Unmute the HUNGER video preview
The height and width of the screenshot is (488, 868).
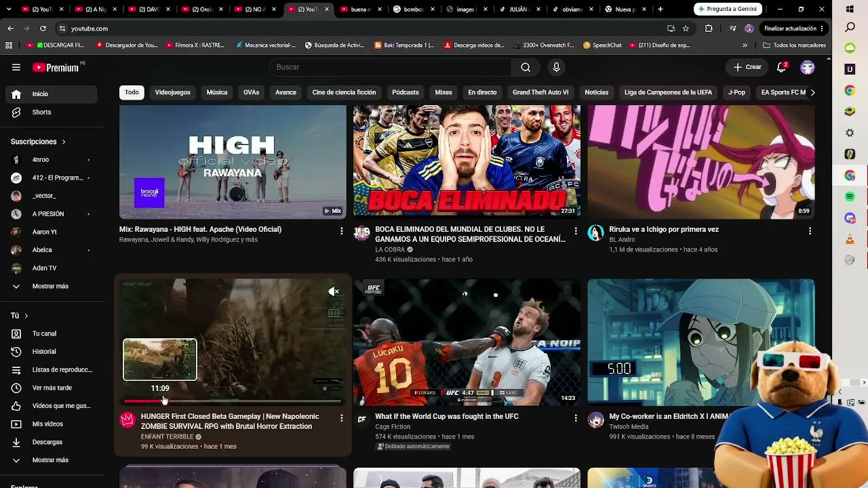[x=333, y=291]
